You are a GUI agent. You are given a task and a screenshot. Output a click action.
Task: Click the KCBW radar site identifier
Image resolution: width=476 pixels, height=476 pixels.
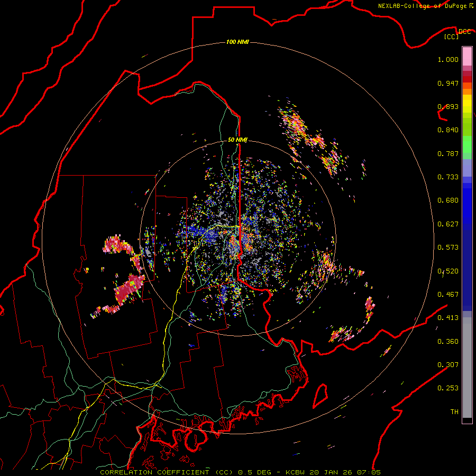(296, 472)
